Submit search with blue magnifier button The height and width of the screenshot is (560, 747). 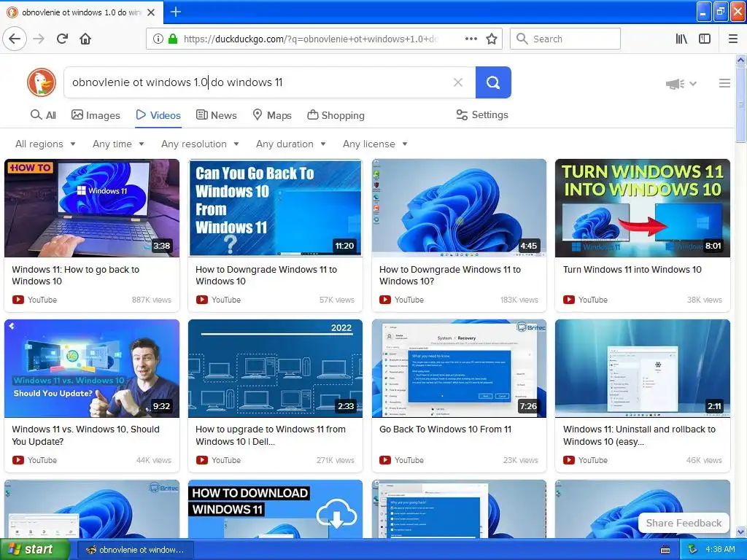point(493,82)
